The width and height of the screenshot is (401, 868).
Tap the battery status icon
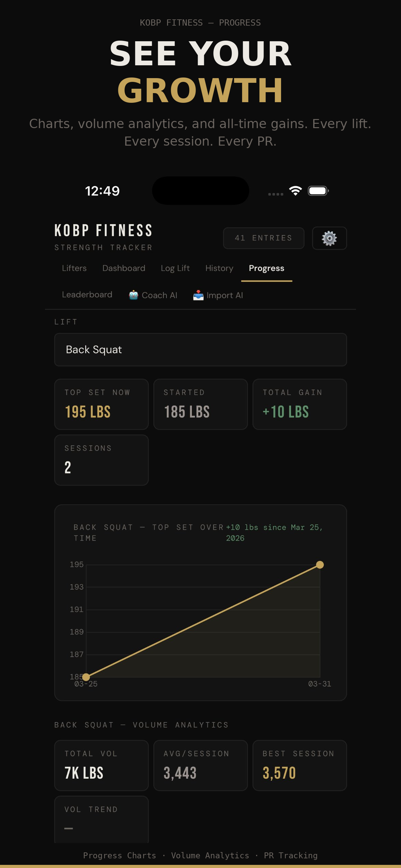318,191
